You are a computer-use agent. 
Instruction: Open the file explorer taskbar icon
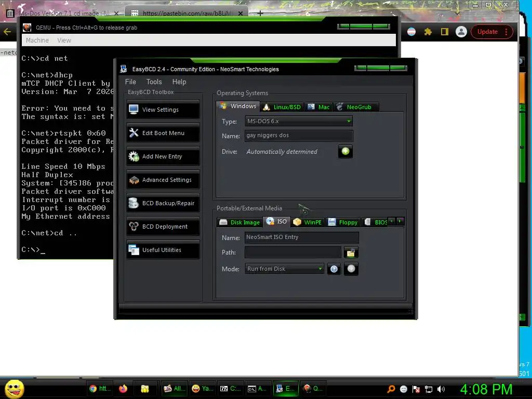145,389
